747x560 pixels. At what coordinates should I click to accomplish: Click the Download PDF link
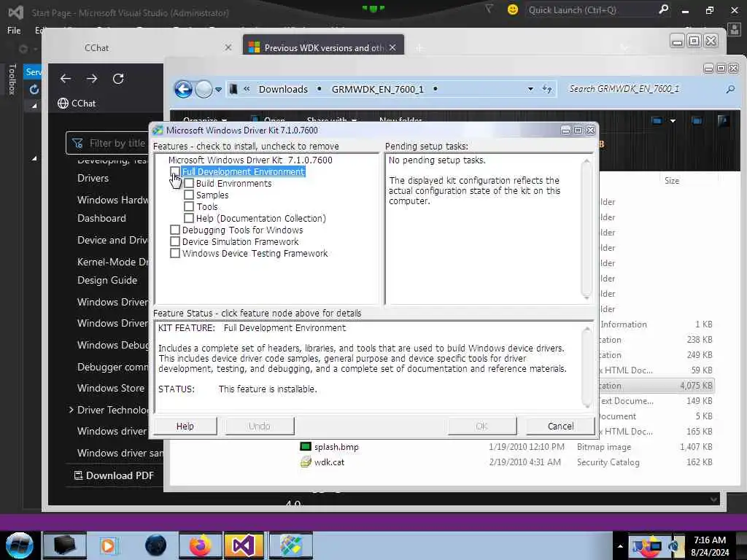click(114, 475)
